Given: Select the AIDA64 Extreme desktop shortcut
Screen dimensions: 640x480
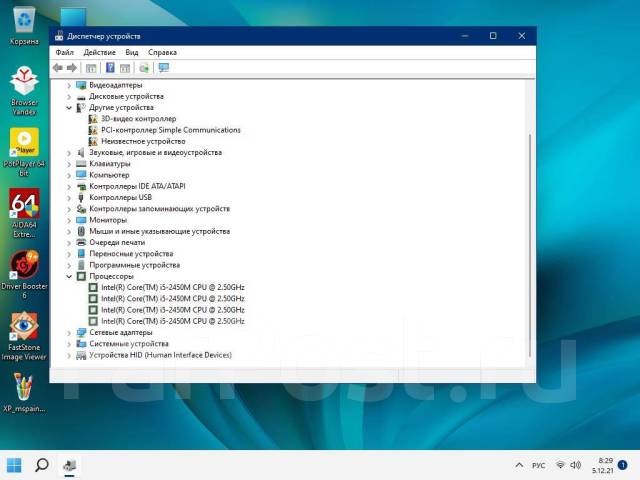Looking at the screenshot, I should click(24, 213).
